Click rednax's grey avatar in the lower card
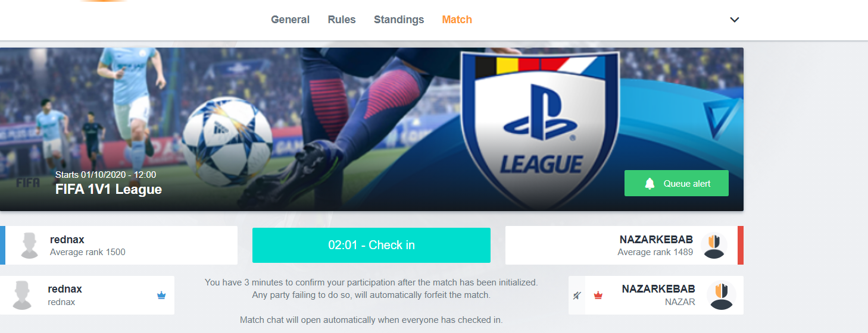The height and width of the screenshot is (333, 868). pos(23,296)
